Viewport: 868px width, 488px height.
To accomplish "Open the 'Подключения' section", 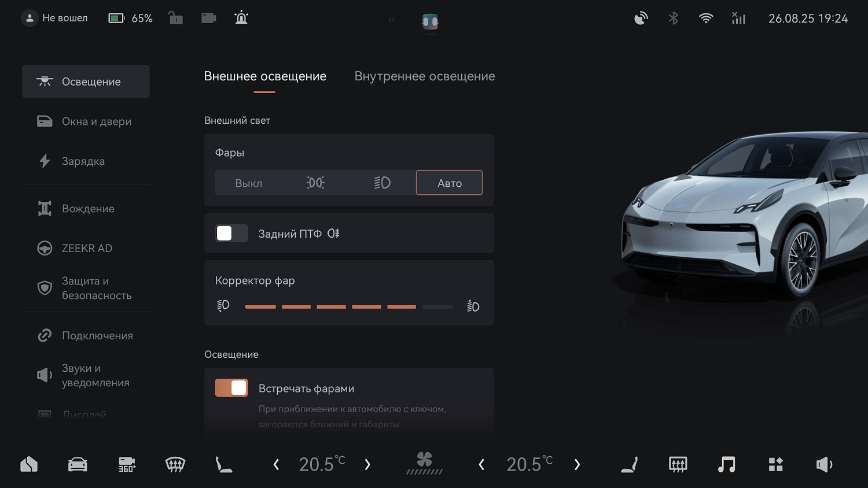I will coord(86,335).
